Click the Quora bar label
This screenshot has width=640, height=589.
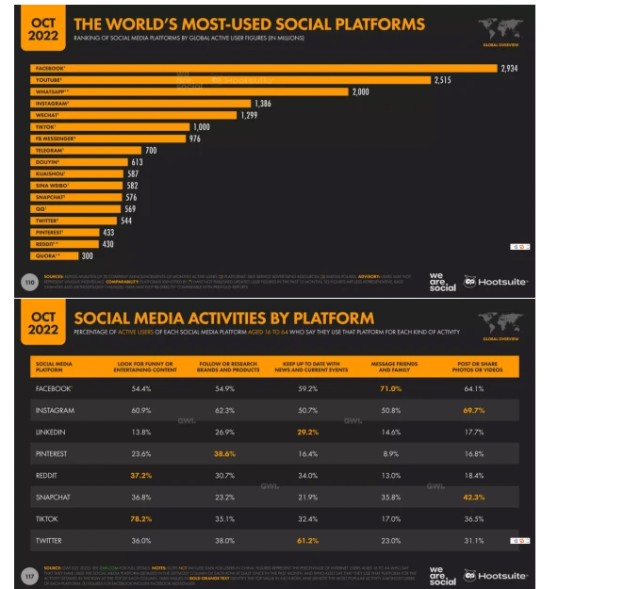pos(47,256)
